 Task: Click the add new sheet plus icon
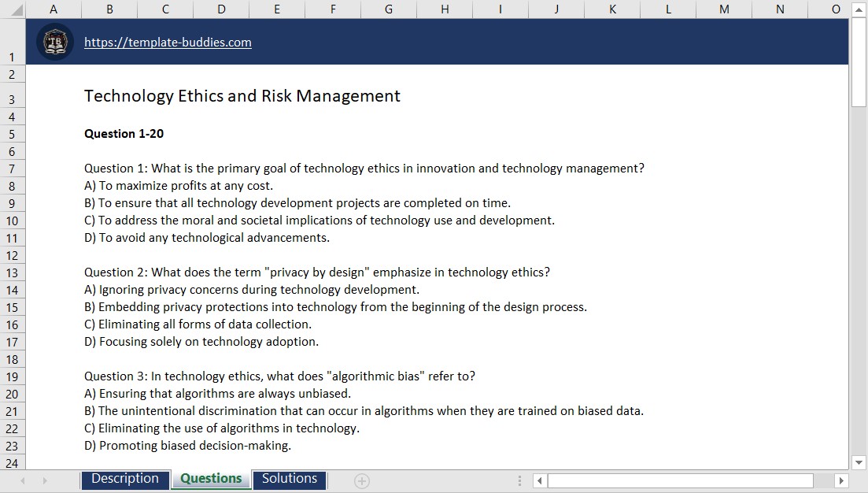tap(360, 480)
